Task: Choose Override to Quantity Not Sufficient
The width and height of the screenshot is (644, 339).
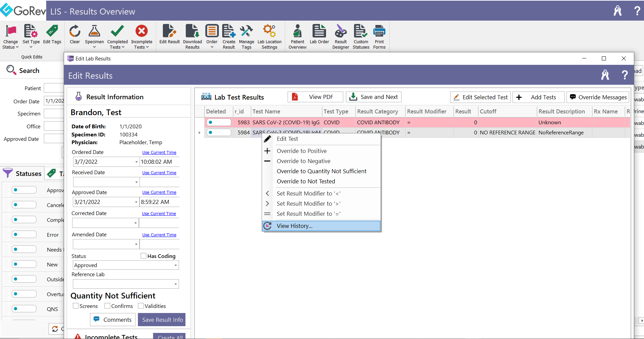Action: tap(321, 171)
